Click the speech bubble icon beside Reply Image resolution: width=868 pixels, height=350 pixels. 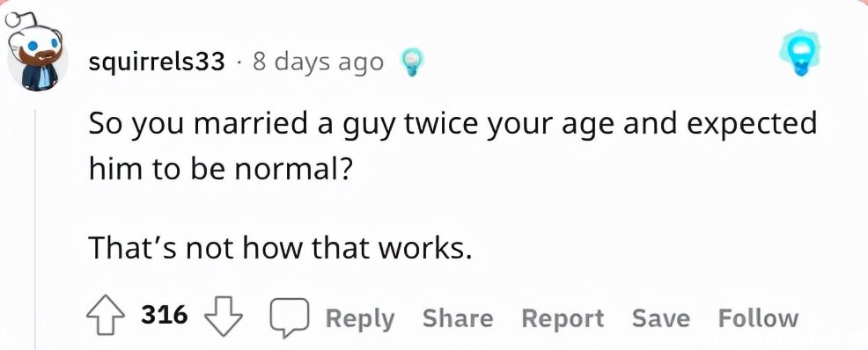point(288,318)
